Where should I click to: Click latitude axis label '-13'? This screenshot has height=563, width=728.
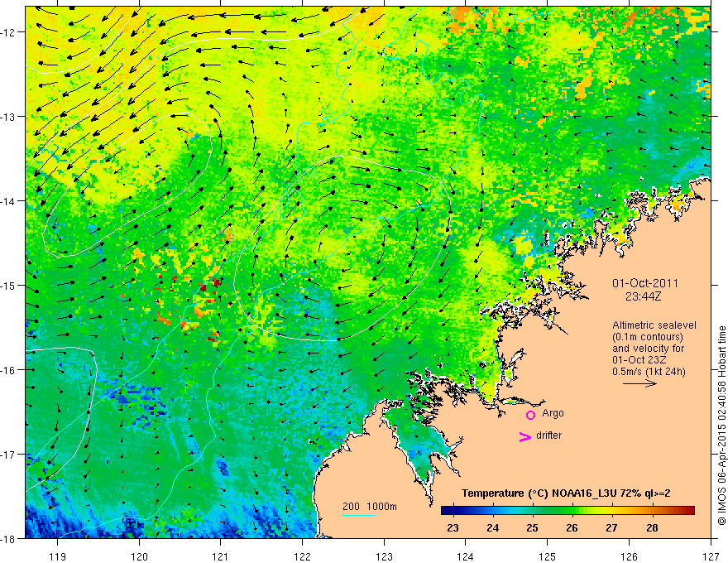pyautogui.click(x=7, y=117)
